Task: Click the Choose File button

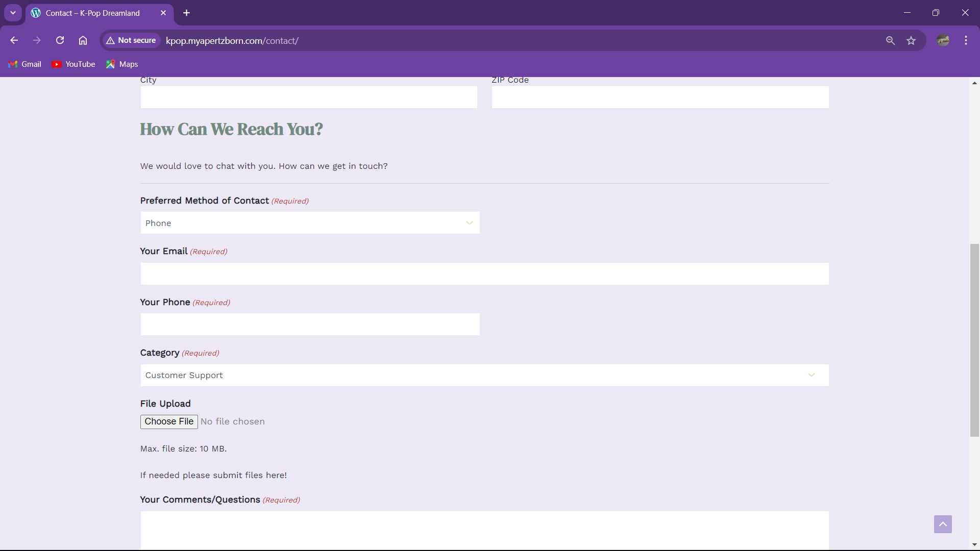Action: tap(169, 421)
